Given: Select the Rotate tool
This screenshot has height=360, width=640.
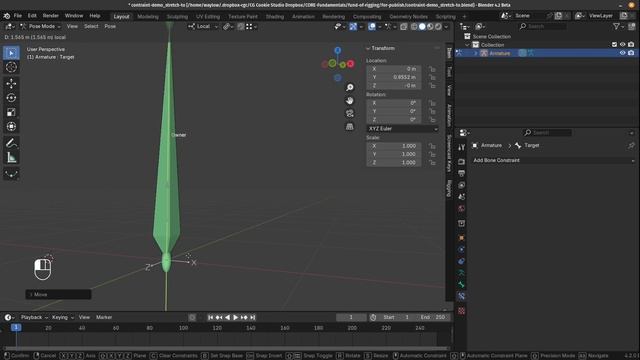Looking at the screenshot, I should pyautogui.click(x=11, y=98).
